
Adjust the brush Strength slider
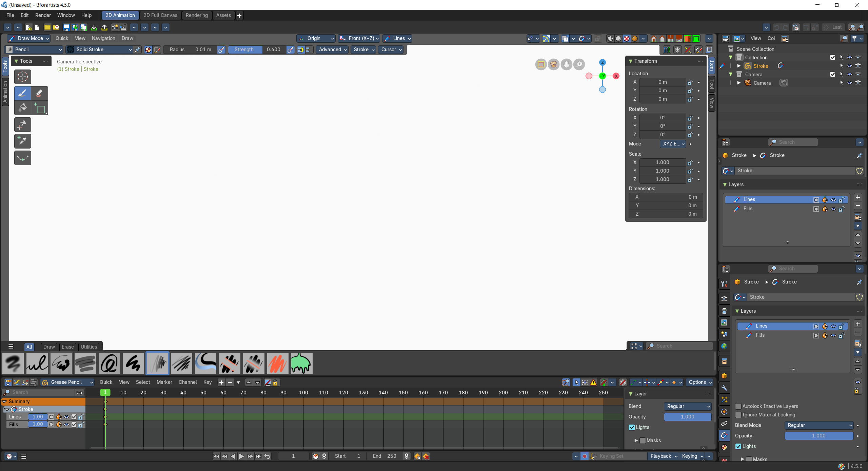257,50
